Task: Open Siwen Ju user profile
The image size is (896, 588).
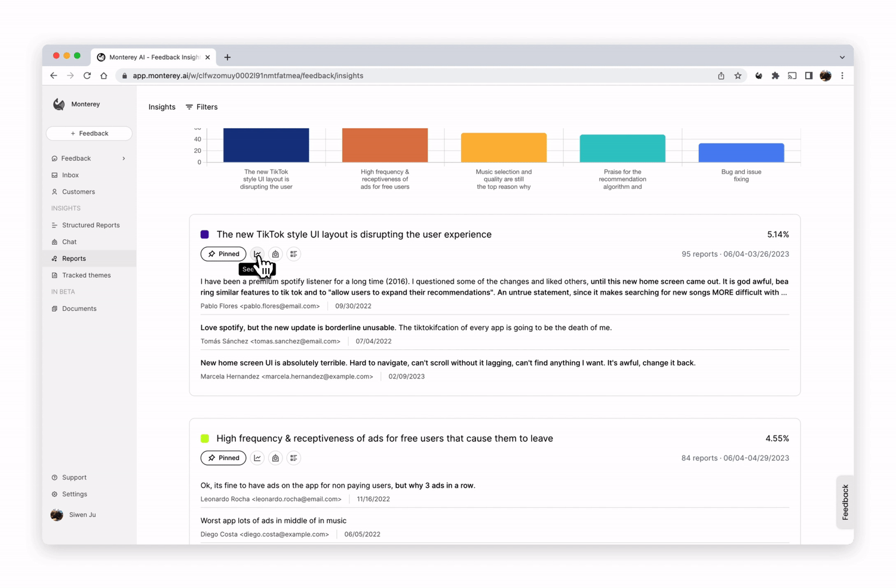Action: tap(82, 515)
